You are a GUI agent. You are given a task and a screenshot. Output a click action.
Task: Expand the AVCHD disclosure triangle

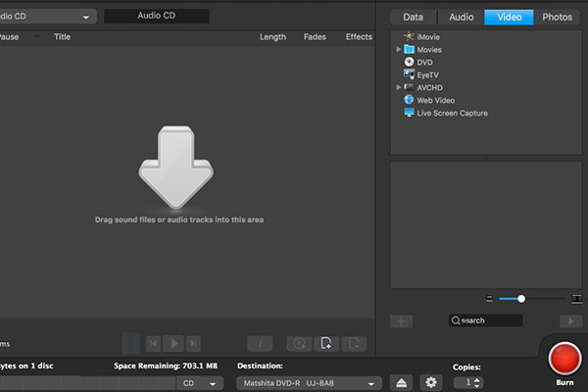(399, 87)
